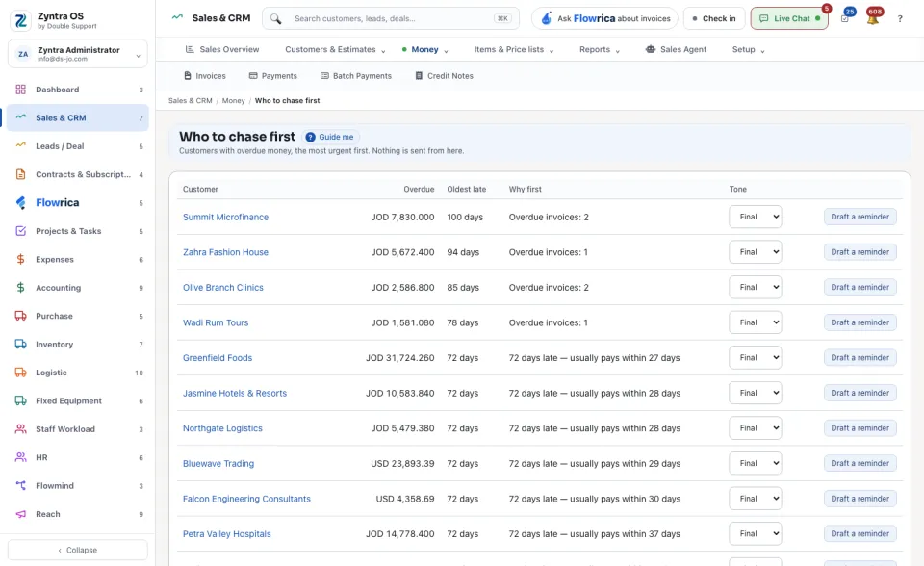Switch to the Invoices tab
The width and height of the screenshot is (924, 566).
(x=204, y=76)
